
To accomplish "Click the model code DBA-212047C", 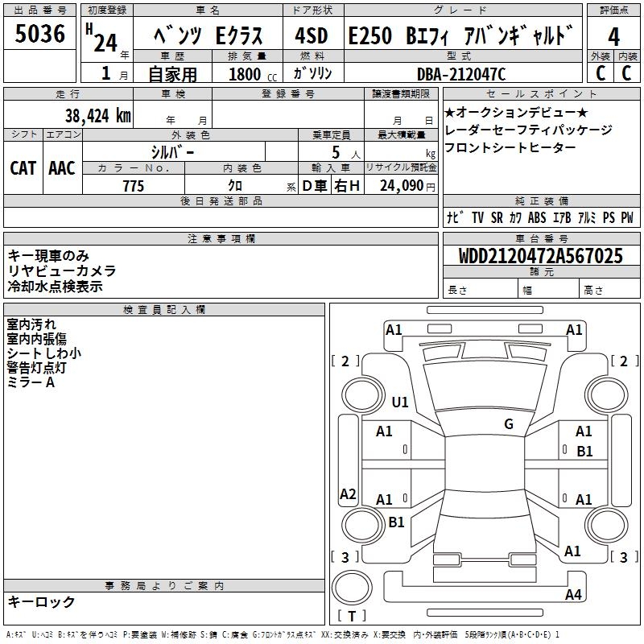I will coord(461,74).
